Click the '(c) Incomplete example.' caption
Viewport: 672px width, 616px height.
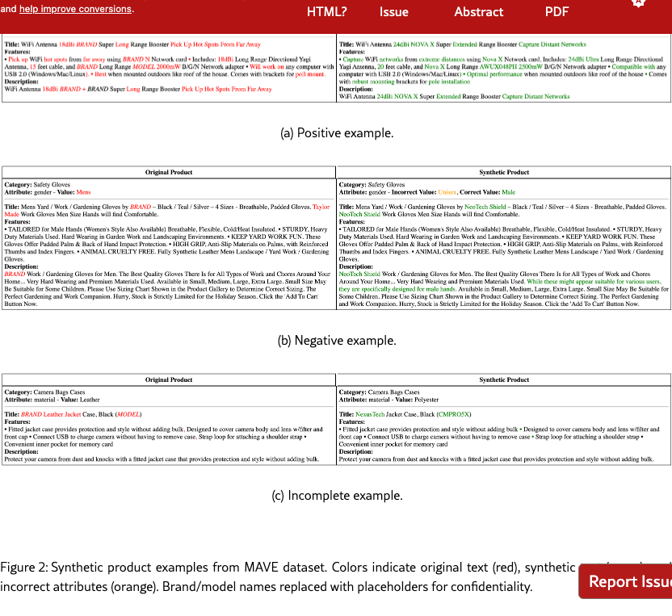pyautogui.click(x=336, y=496)
